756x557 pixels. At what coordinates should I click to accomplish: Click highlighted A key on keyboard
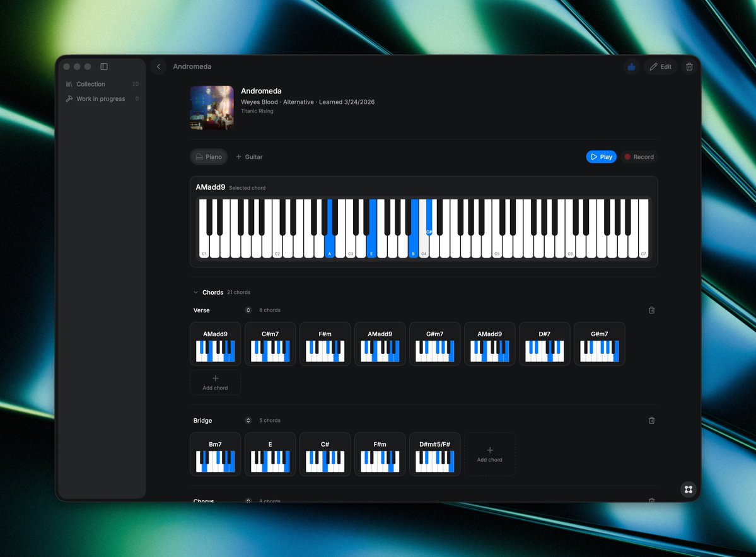(x=330, y=246)
